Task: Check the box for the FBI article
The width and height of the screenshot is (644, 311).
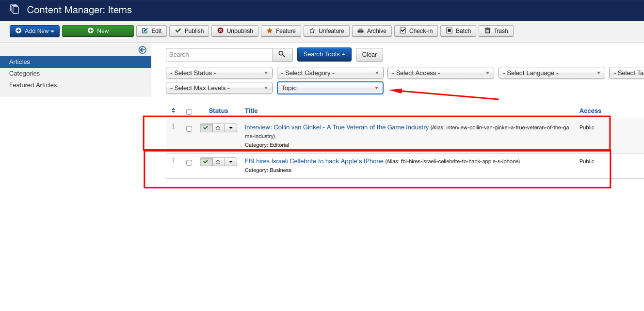Action: tap(189, 163)
